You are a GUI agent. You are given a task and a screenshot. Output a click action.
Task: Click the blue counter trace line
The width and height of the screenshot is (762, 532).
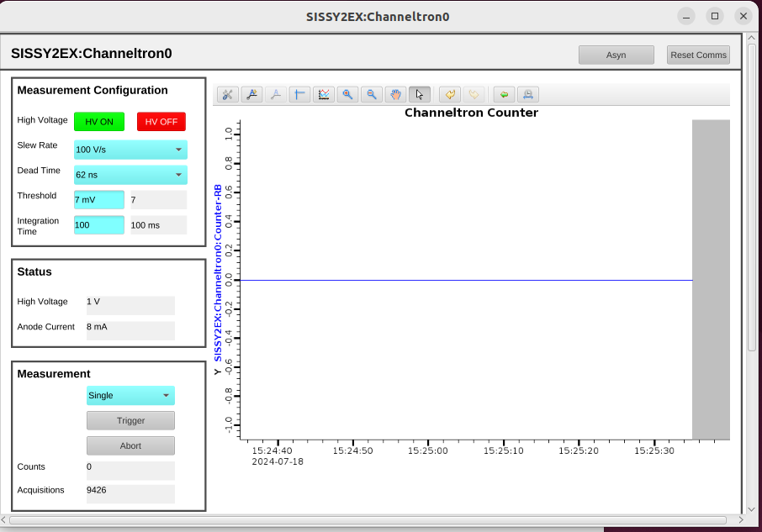tap(466, 280)
